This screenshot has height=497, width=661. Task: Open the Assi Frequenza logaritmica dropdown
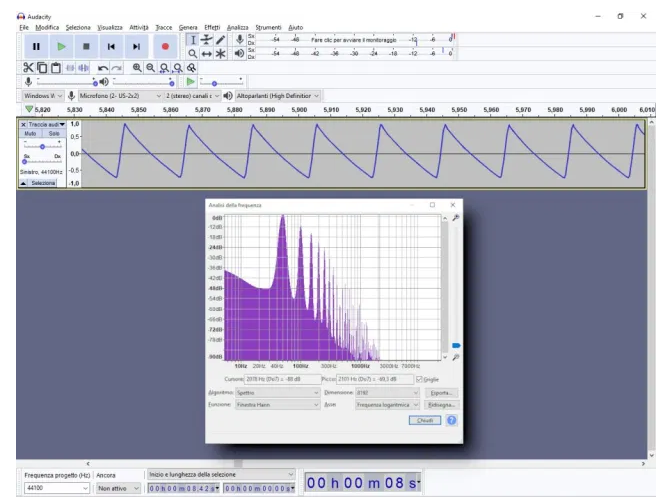[387, 405]
